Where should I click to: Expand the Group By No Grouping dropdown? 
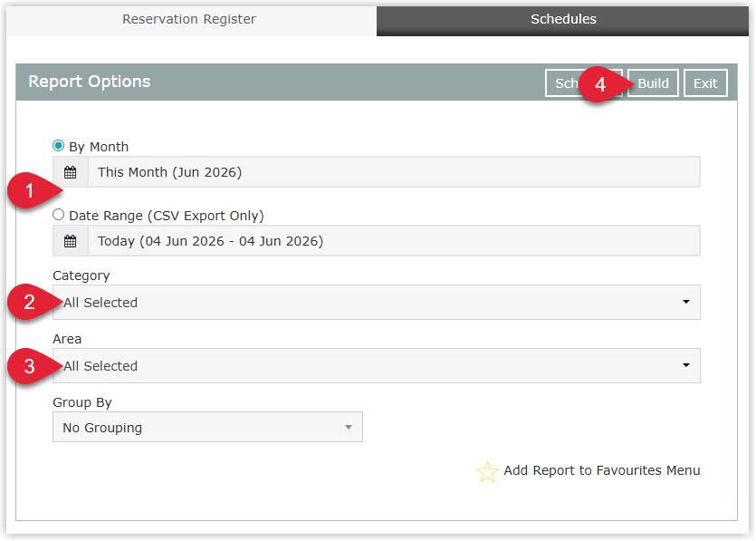[x=207, y=427]
